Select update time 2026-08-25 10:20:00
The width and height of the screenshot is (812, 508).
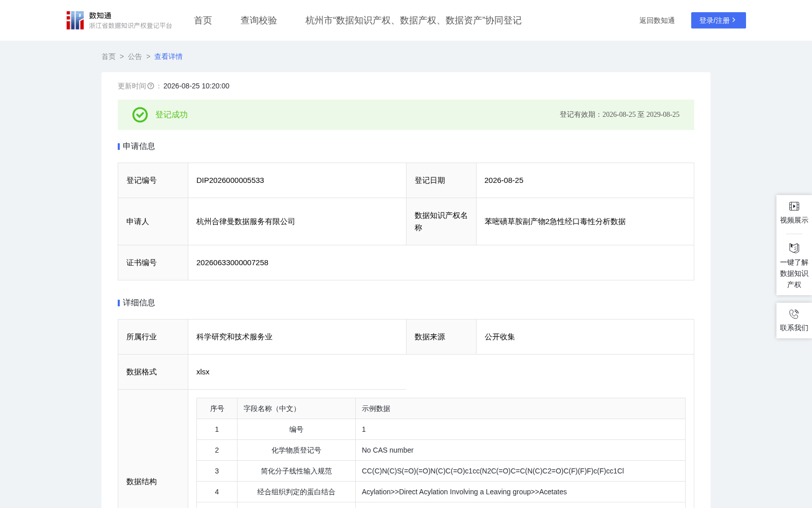(x=196, y=86)
